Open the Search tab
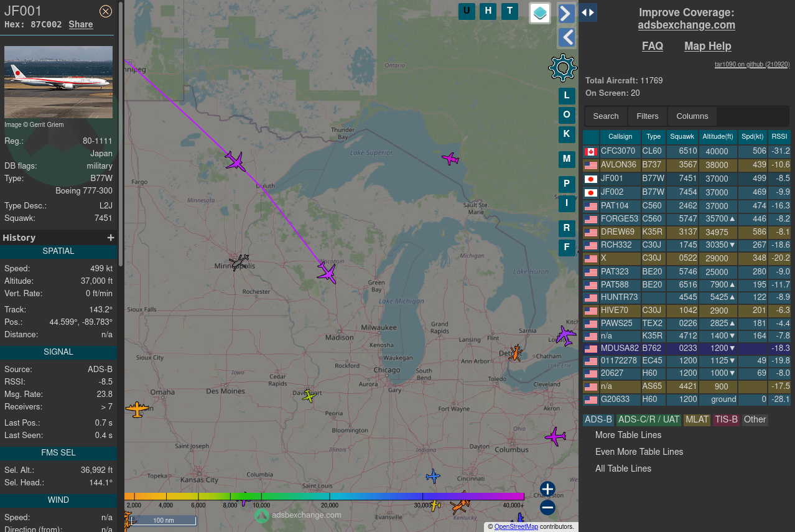Image resolution: width=795 pixels, height=532 pixels. (606, 116)
